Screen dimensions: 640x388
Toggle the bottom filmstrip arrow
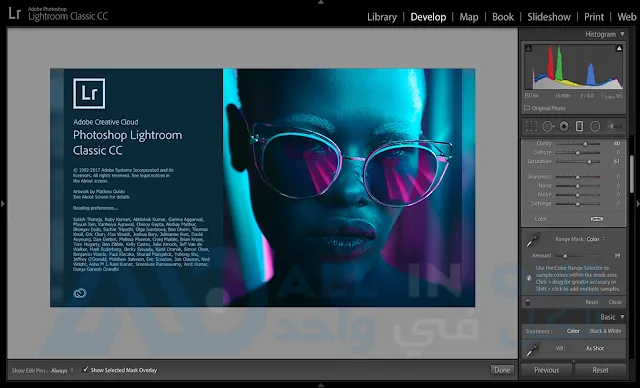coord(320,385)
